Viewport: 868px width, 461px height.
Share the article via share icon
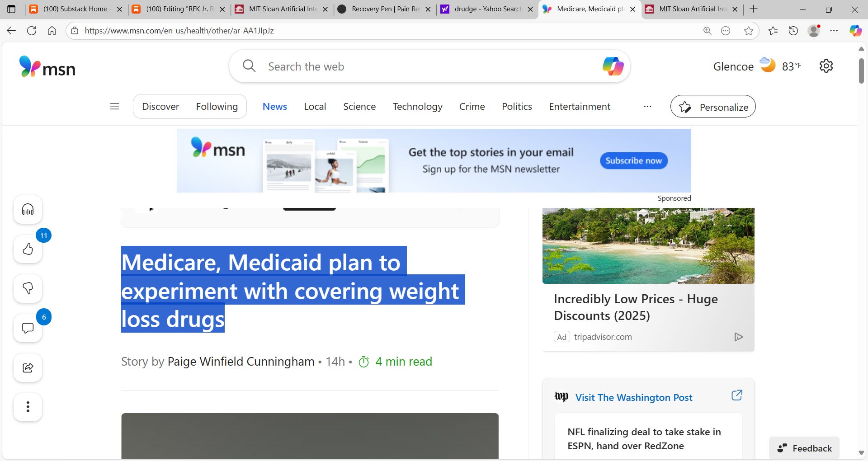pyautogui.click(x=28, y=367)
